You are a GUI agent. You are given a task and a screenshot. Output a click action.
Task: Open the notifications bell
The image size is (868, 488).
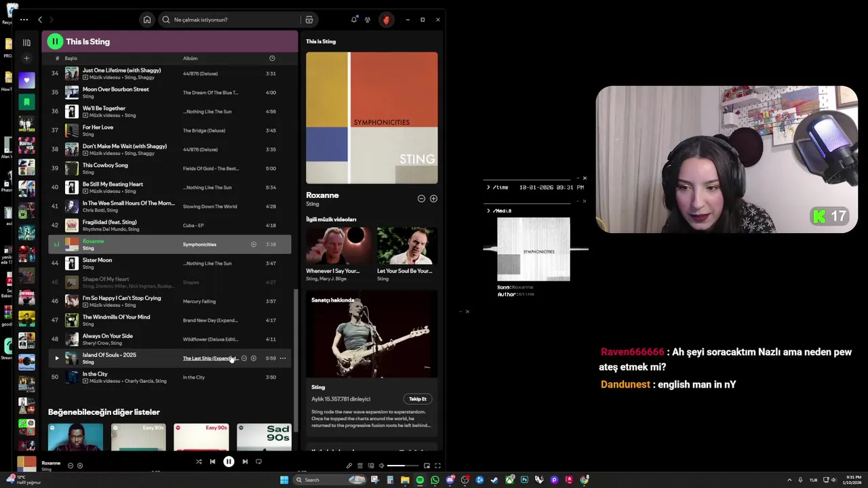pyautogui.click(x=354, y=20)
